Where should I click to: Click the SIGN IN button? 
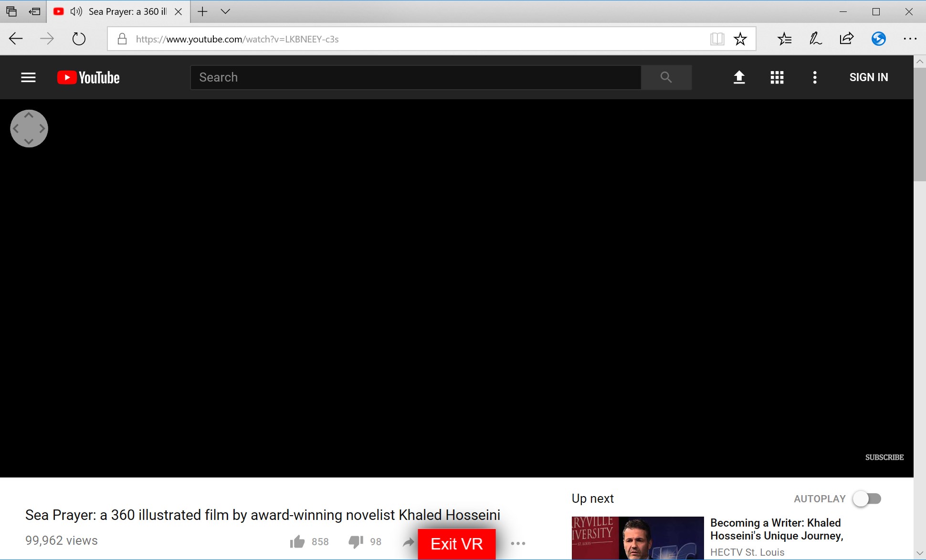point(868,77)
